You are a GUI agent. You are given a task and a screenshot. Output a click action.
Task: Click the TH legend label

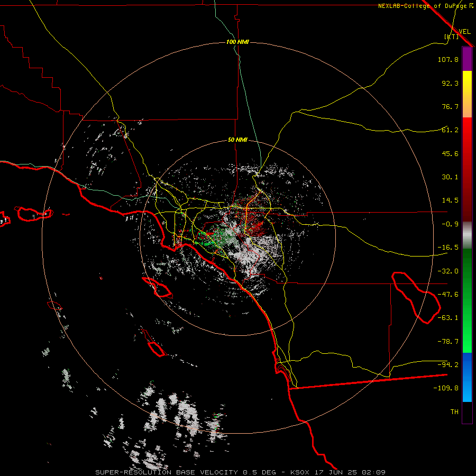coord(454,412)
